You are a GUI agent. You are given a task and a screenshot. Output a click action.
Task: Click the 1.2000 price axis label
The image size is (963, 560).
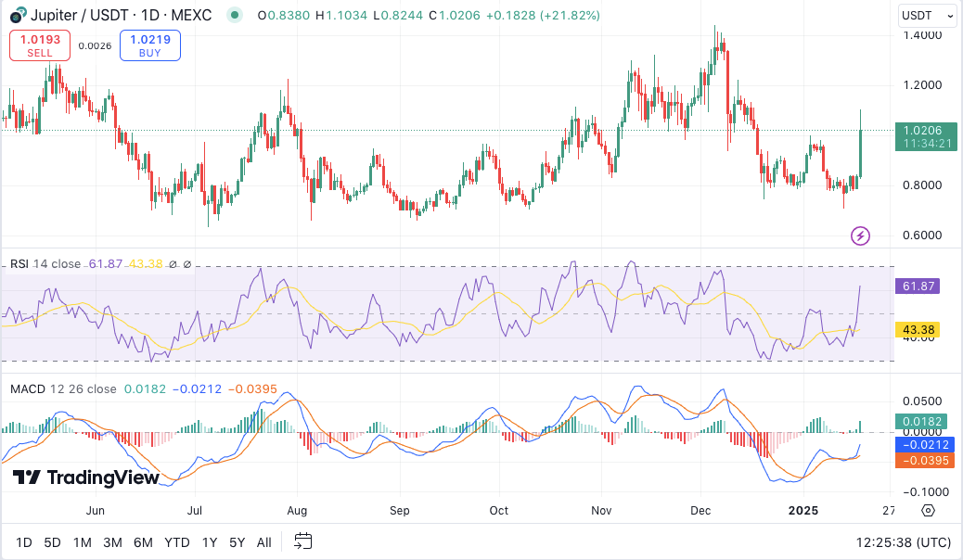922,84
